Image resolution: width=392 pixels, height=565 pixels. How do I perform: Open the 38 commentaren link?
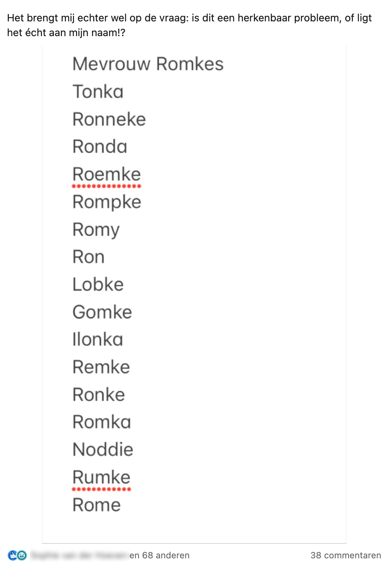point(346,555)
